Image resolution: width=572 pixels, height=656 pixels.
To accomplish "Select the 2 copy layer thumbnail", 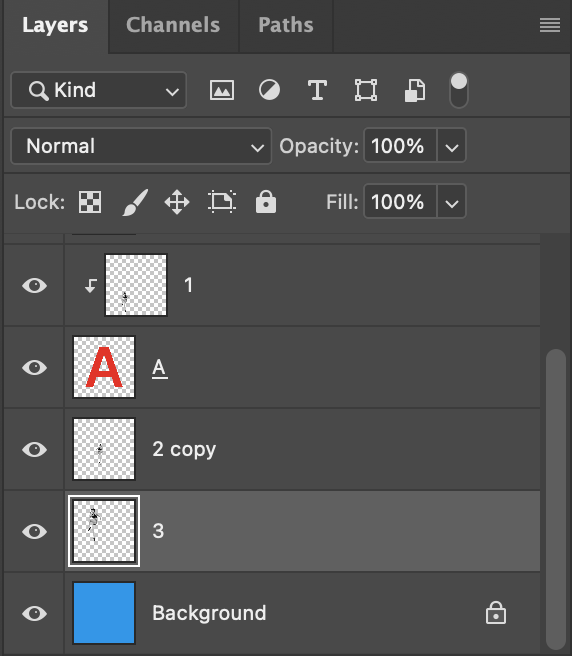I will [104, 449].
